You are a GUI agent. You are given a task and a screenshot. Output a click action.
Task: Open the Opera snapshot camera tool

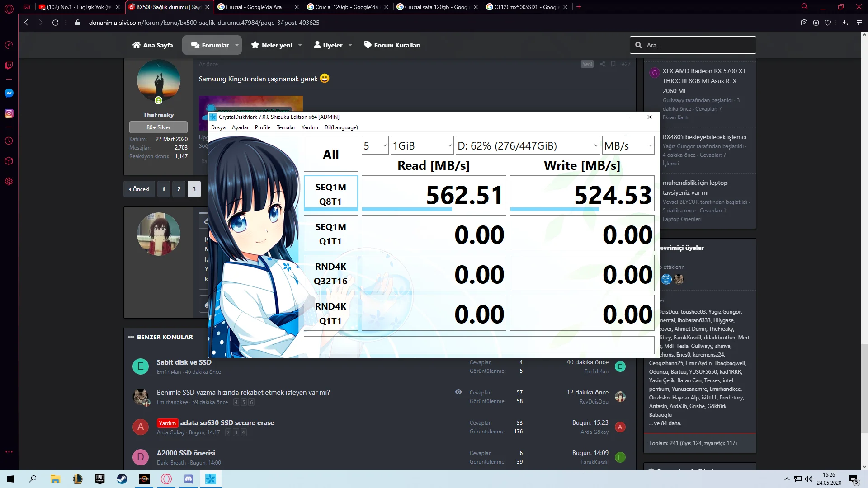click(x=804, y=23)
